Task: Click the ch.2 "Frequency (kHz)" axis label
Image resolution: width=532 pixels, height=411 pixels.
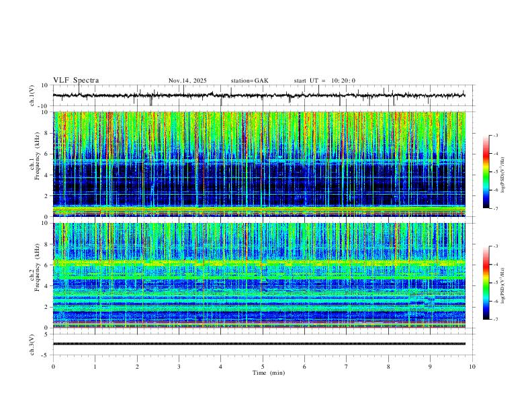Action: [x=38, y=267]
